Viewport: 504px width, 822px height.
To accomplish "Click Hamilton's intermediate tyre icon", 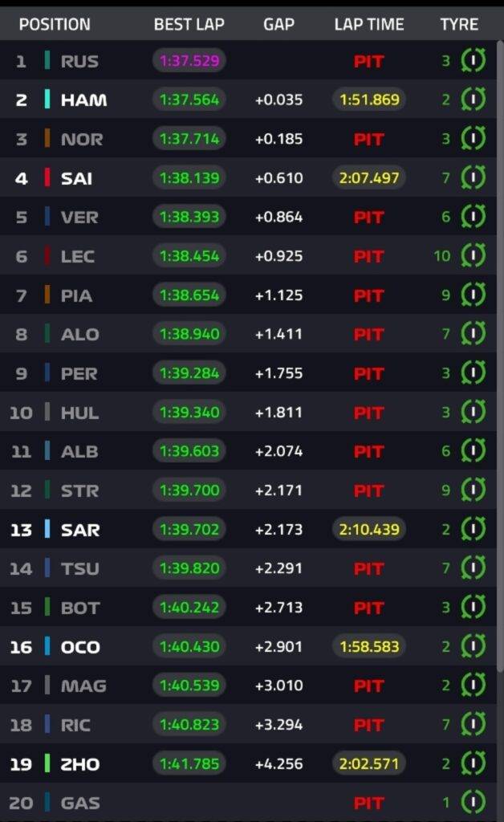I will (474, 100).
